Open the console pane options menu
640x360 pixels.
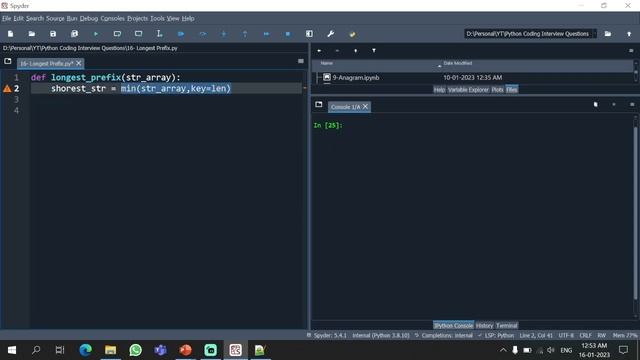[632, 104]
